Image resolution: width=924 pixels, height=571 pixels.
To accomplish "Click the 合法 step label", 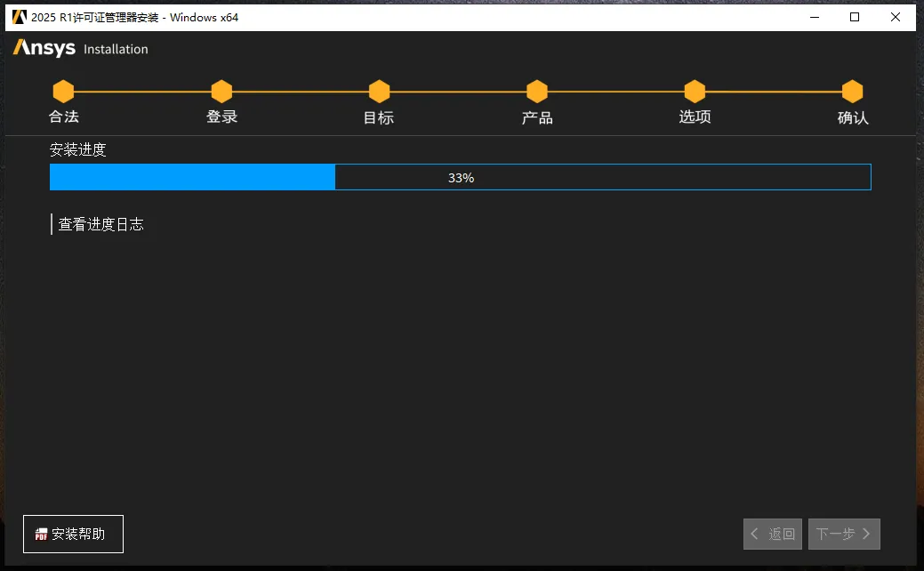I will (64, 117).
